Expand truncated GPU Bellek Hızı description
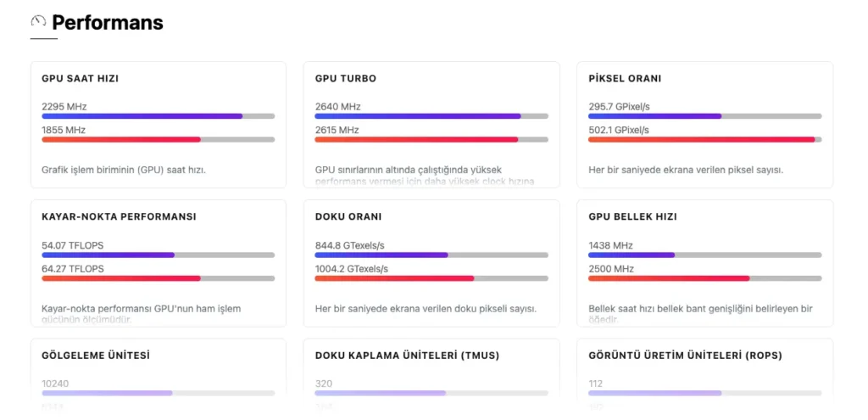 pos(700,314)
